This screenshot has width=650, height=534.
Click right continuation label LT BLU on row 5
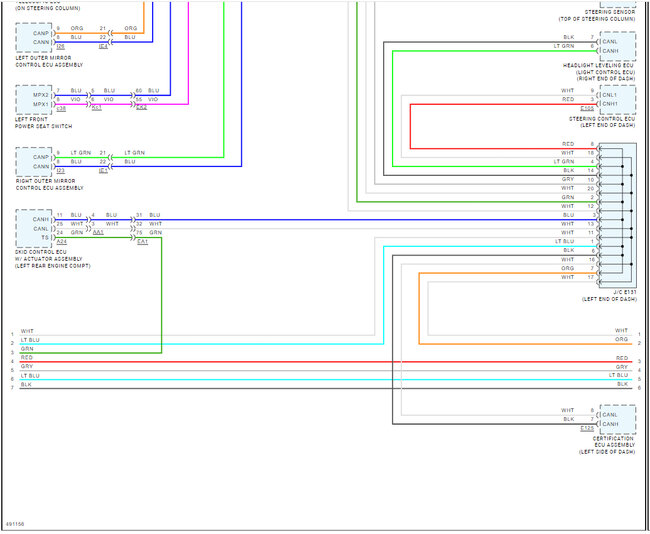click(x=618, y=375)
